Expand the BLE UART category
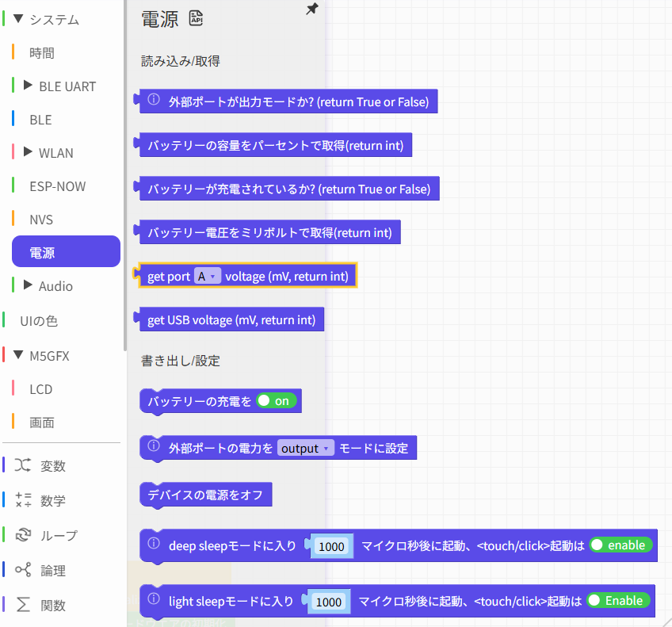The width and height of the screenshot is (672, 627). [28, 86]
